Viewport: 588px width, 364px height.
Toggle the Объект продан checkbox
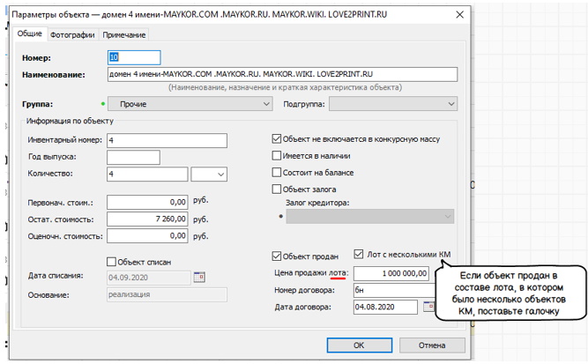coord(277,256)
